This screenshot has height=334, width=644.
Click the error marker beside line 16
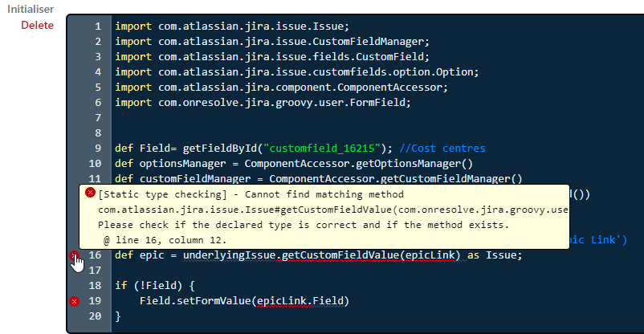(x=74, y=255)
